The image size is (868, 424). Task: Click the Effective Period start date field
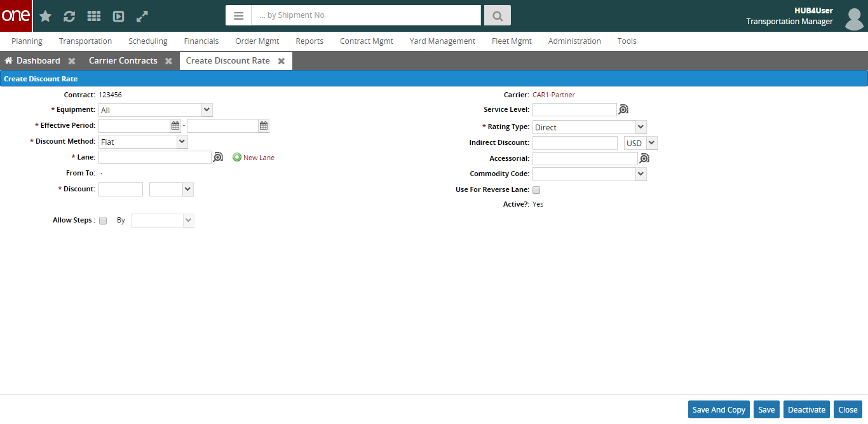[x=134, y=126]
